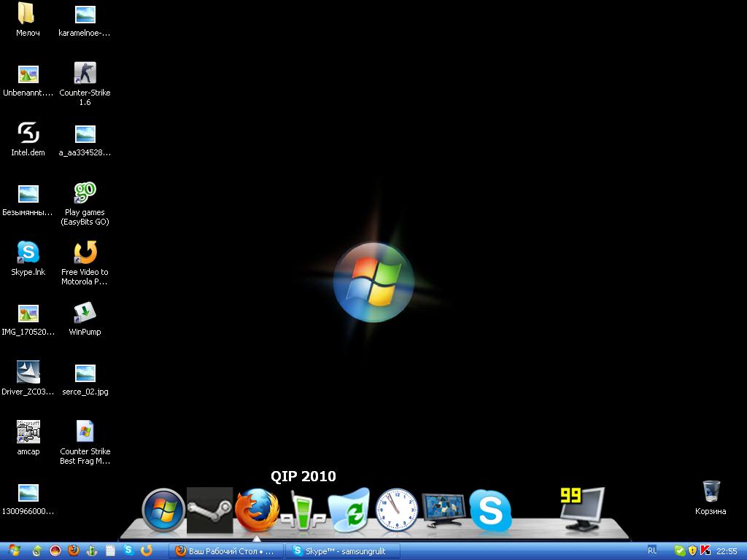Open the notepad quick launch icon
This screenshot has height=560, width=747.
coord(110,551)
